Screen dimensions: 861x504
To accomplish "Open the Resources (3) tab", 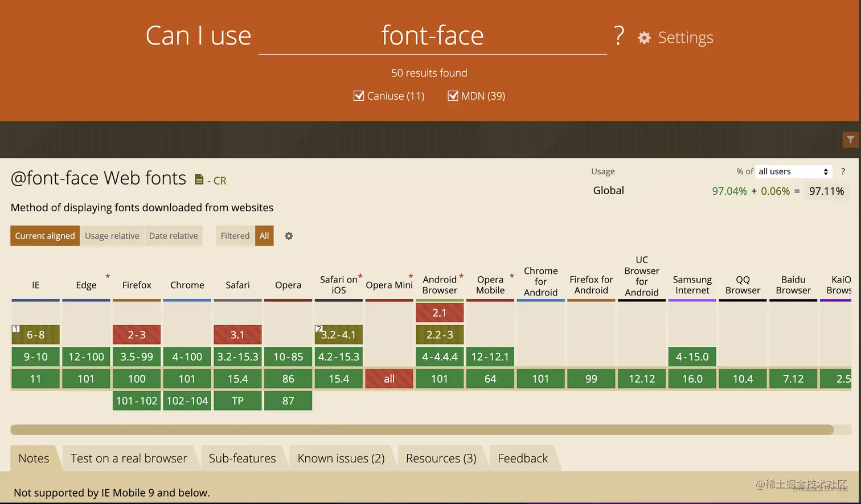I will click(441, 458).
